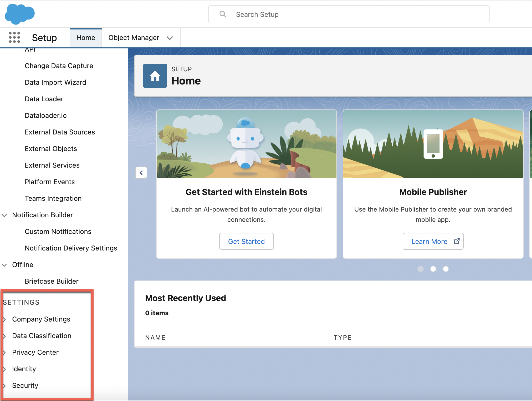Image resolution: width=532 pixels, height=401 pixels.
Task: Select the second carousel dot indicator
Action: click(x=433, y=269)
